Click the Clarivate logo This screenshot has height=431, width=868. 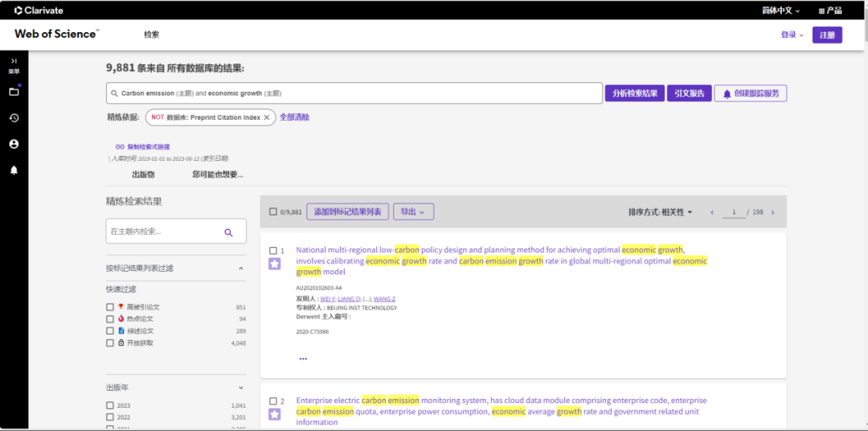[x=39, y=10]
